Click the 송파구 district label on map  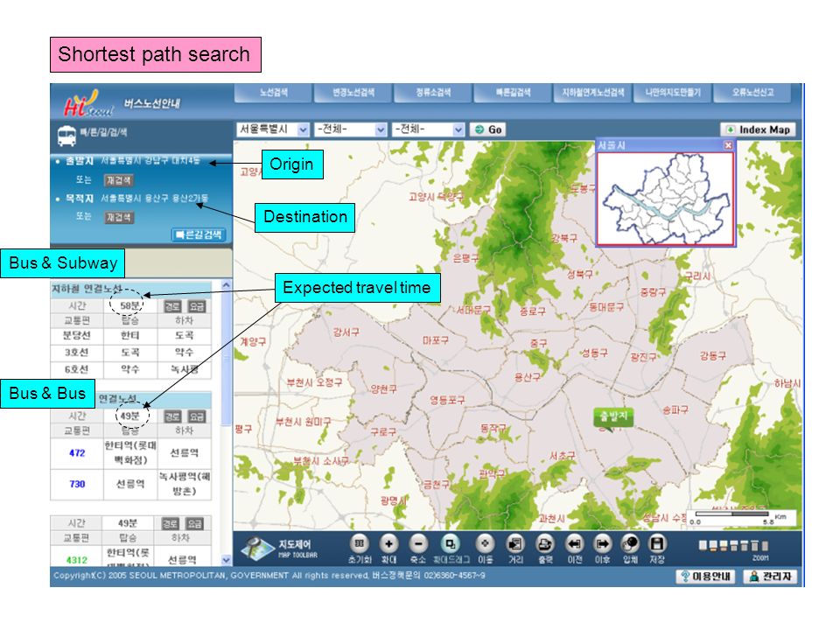pyautogui.click(x=675, y=409)
